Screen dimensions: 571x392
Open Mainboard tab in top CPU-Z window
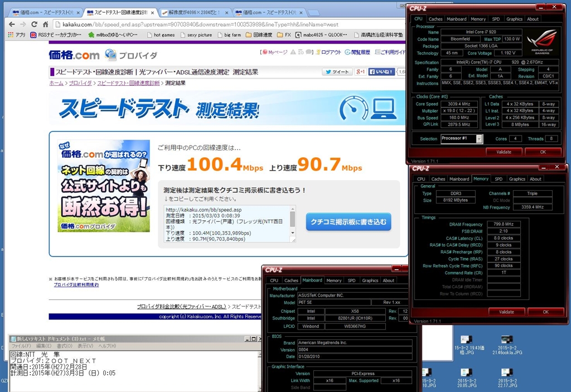click(456, 19)
